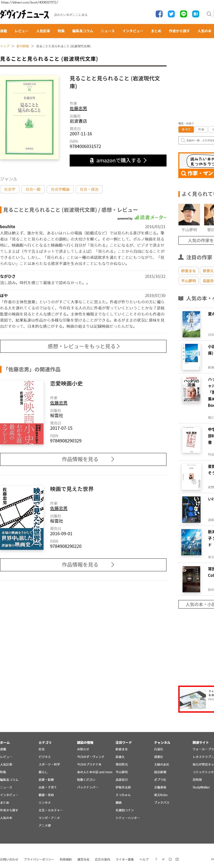Click 作品情報を見る under 恋愛映画小史
Image resolution: width=214 pixels, height=868 pixels.
click(83, 459)
